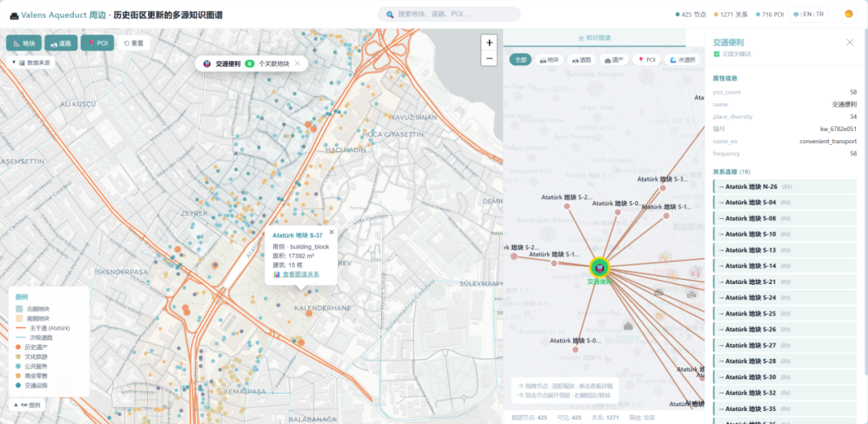
Task: Click the 筛选: 全部 status entry
Action: [642, 418]
